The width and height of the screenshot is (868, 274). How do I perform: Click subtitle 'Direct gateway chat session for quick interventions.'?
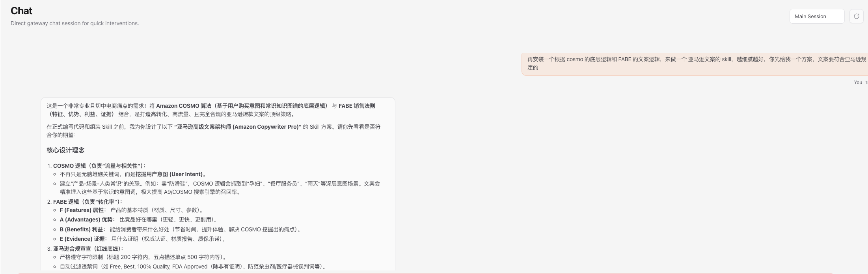[75, 23]
